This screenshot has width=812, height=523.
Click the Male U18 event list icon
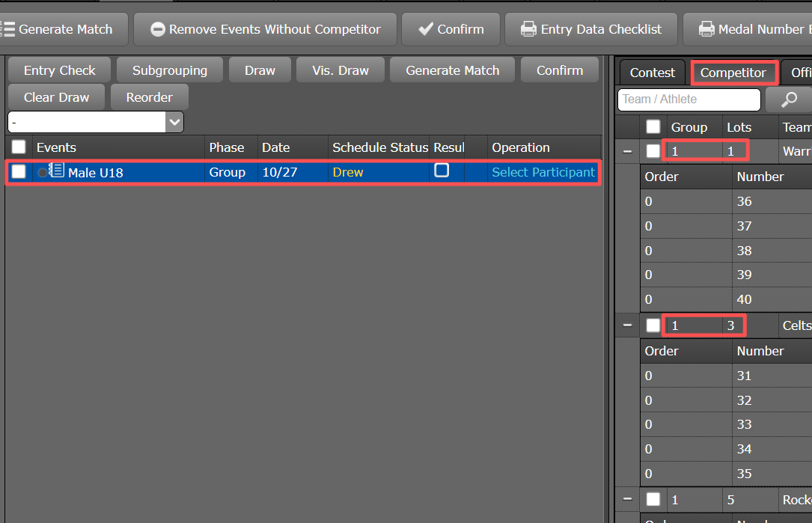[56, 171]
